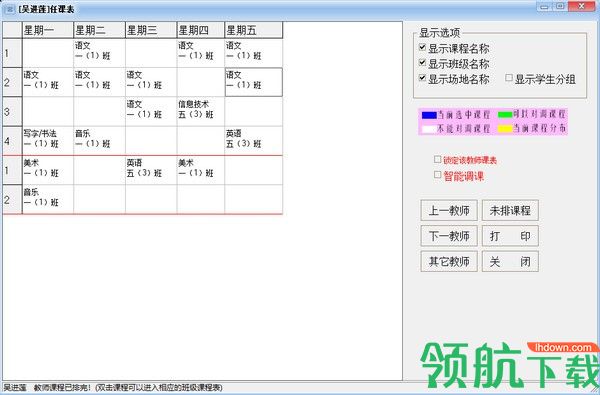600x395 pixels.
Task: Select 英语 五(3)班 cell on Friday
Action: (x=254, y=141)
